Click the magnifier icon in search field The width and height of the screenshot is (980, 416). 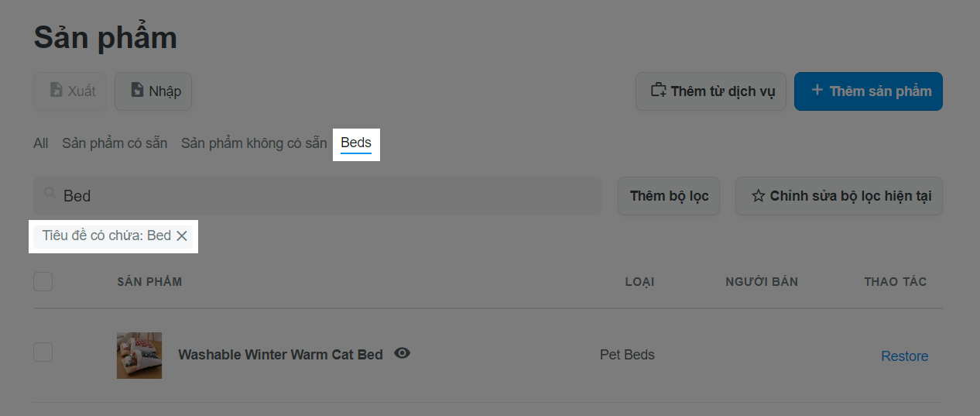50,194
